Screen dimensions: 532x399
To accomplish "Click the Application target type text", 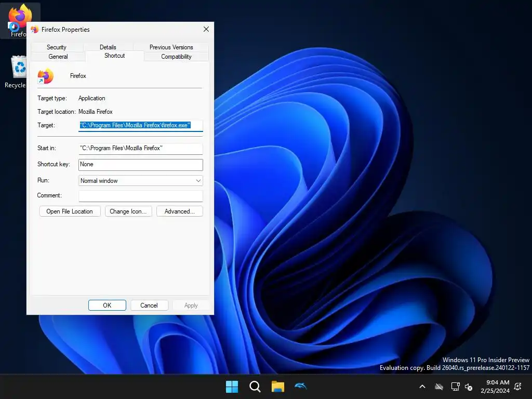I will tap(91, 98).
